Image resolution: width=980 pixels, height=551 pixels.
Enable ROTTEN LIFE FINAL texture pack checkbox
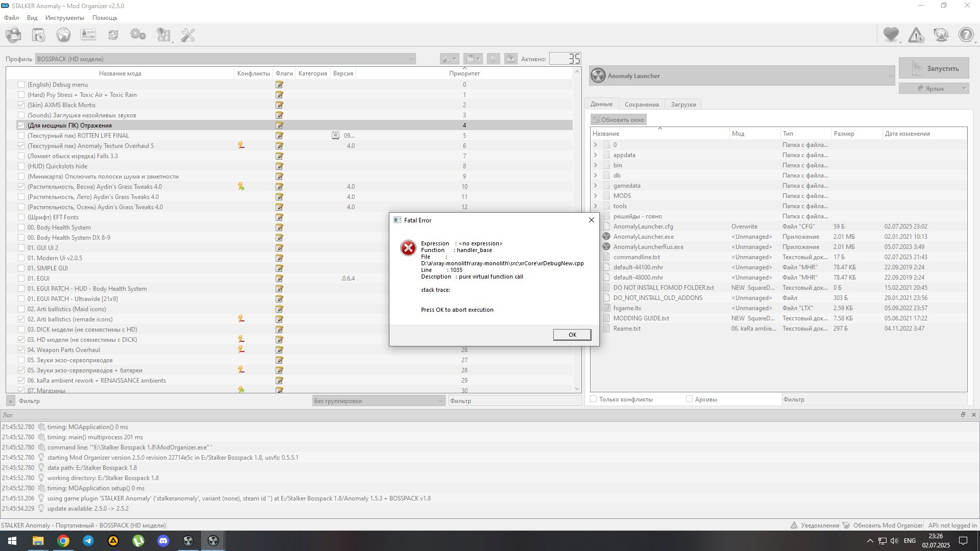pyautogui.click(x=21, y=136)
